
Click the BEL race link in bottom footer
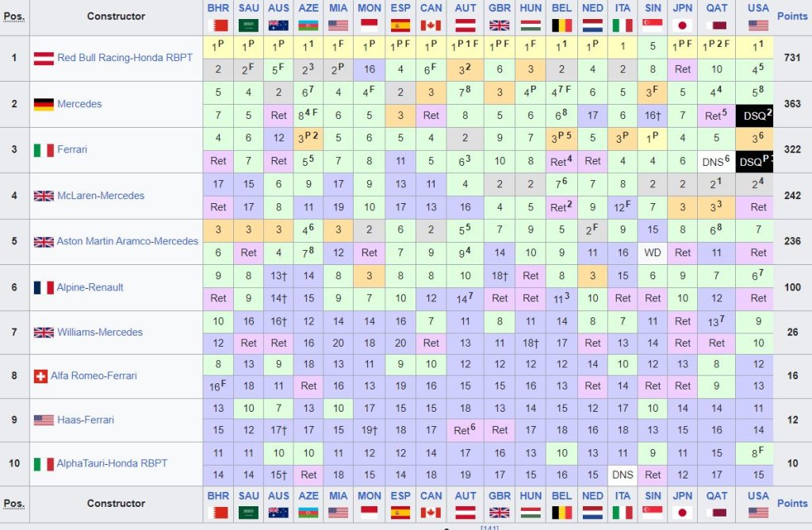coord(561,495)
